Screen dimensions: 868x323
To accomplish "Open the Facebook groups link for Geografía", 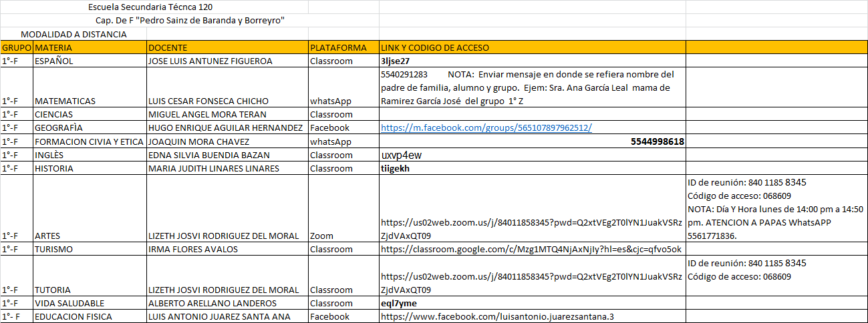I will pos(486,127).
